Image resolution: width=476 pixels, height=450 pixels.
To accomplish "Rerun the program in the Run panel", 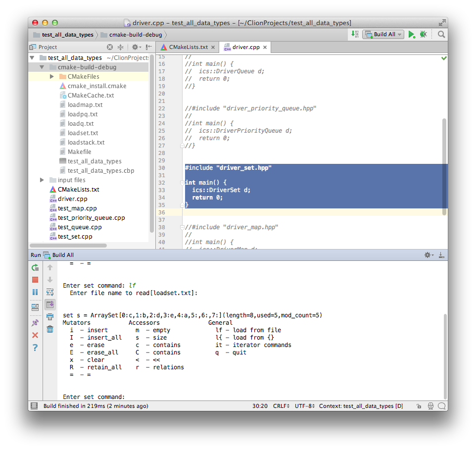I will pyautogui.click(x=35, y=267).
